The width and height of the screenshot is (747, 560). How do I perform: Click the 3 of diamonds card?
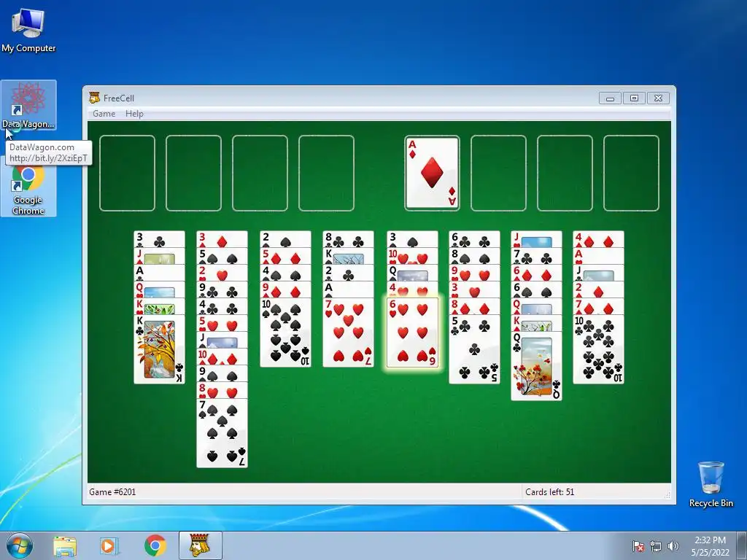click(222, 239)
